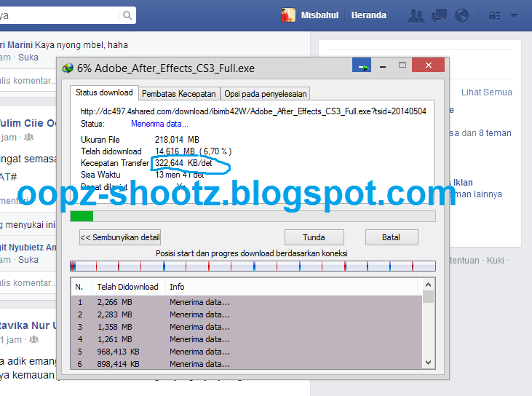
Task: Select connection row 1 with 2,266 MB
Action: [246, 302]
